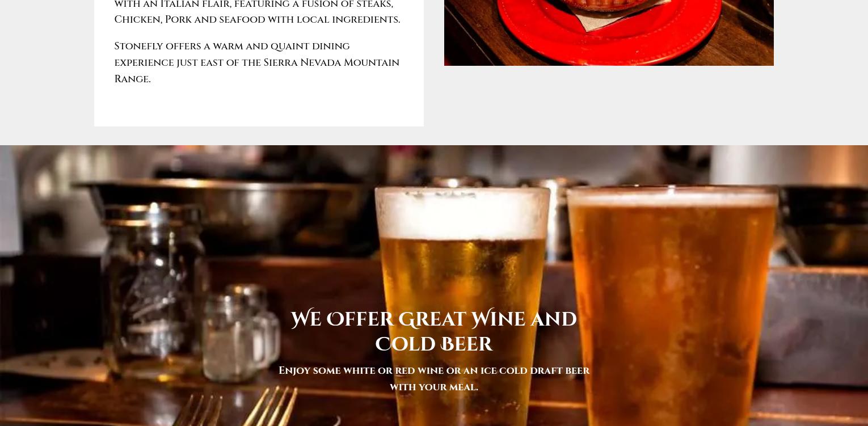The width and height of the screenshot is (868, 426).
Task: Click empty space in the white text card
Action: coord(259,108)
